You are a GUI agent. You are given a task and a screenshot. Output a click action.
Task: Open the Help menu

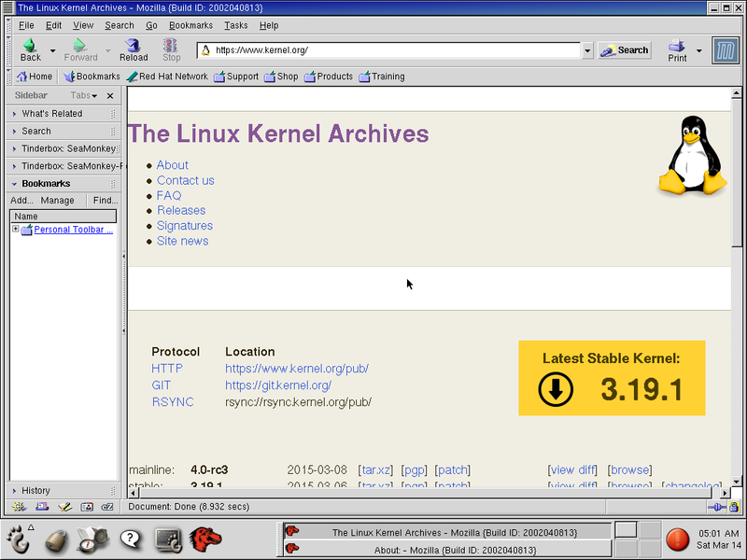(269, 25)
